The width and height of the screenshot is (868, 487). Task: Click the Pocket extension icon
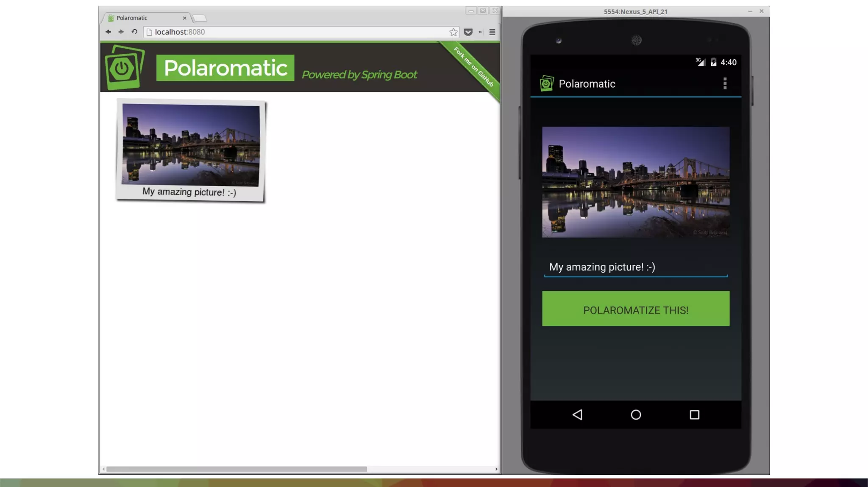pos(468,32)
